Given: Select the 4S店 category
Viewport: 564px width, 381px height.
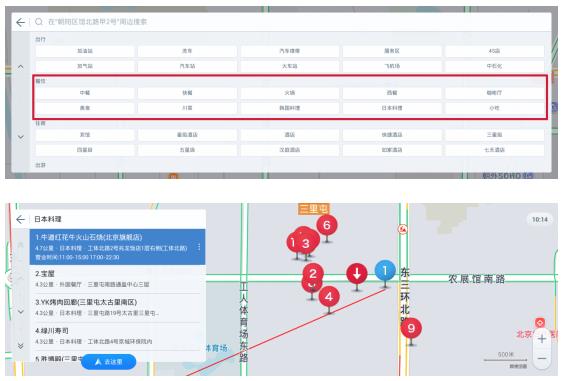Looking at the screenshot, I should [494, 51].
